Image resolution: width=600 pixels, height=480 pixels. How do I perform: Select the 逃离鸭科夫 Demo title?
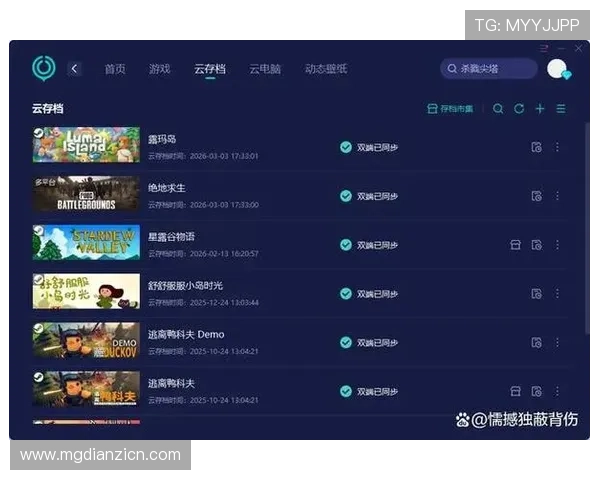(x=186, y=334)
